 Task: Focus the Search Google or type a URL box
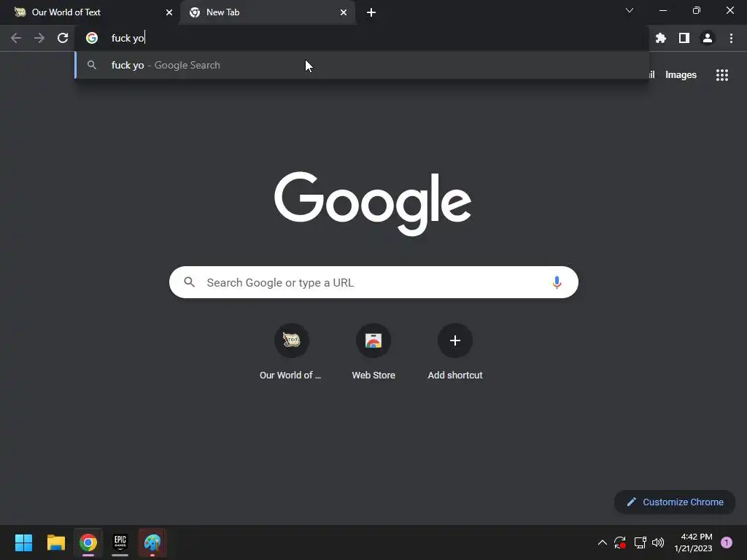click(x=373, y=282)
